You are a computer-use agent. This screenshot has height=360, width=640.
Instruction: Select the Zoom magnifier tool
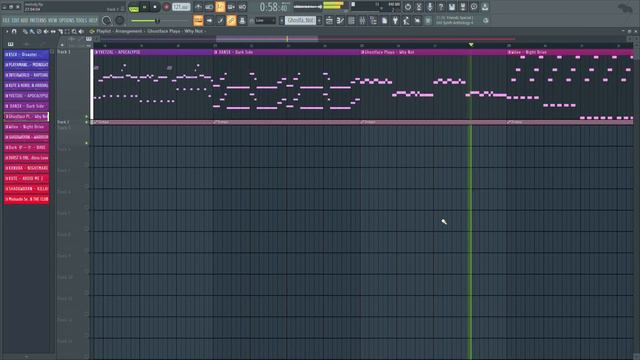[74, 31]
